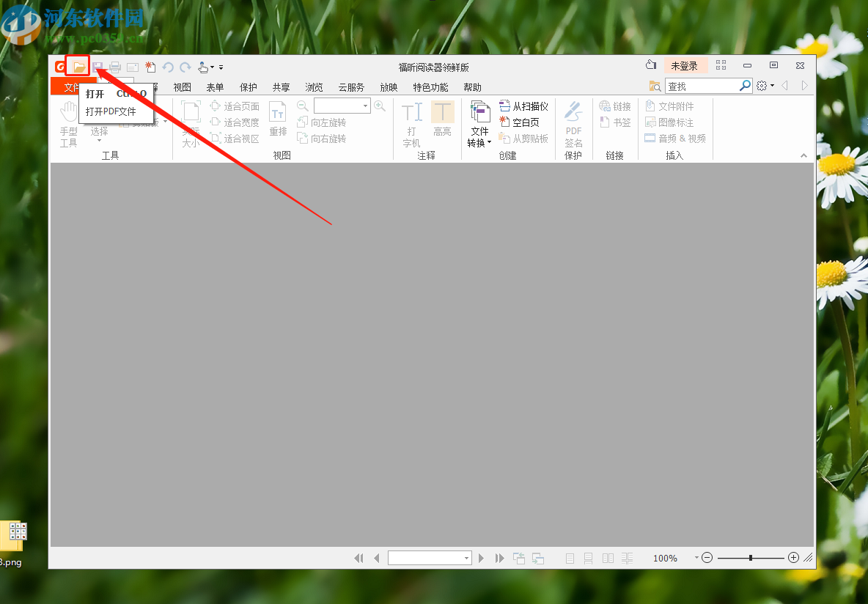
Task: Click 向左旋转 rotate left
Action: pyautogui.click(x=322, y=122)
